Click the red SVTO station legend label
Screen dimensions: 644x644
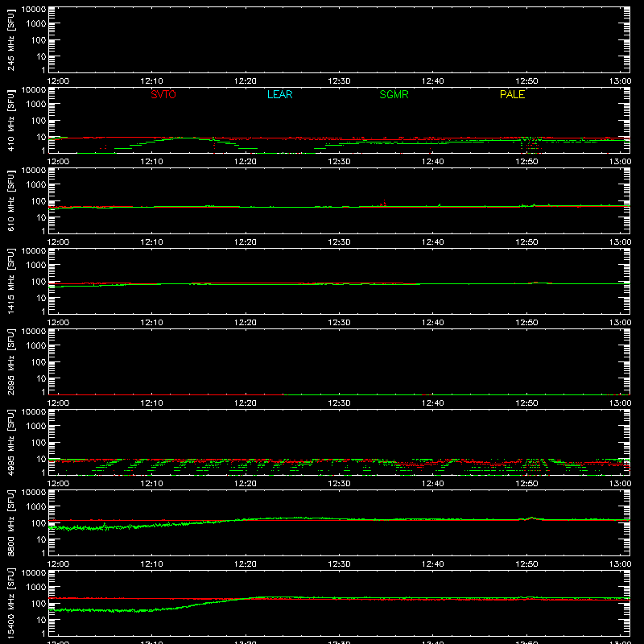[163, 94]
